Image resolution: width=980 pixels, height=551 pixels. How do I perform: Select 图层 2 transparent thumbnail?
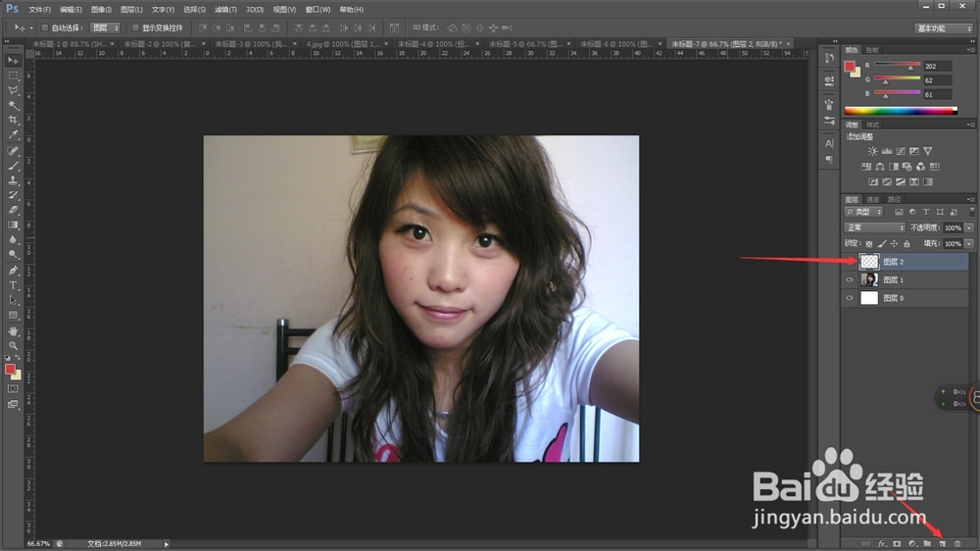tap(869, 262)
